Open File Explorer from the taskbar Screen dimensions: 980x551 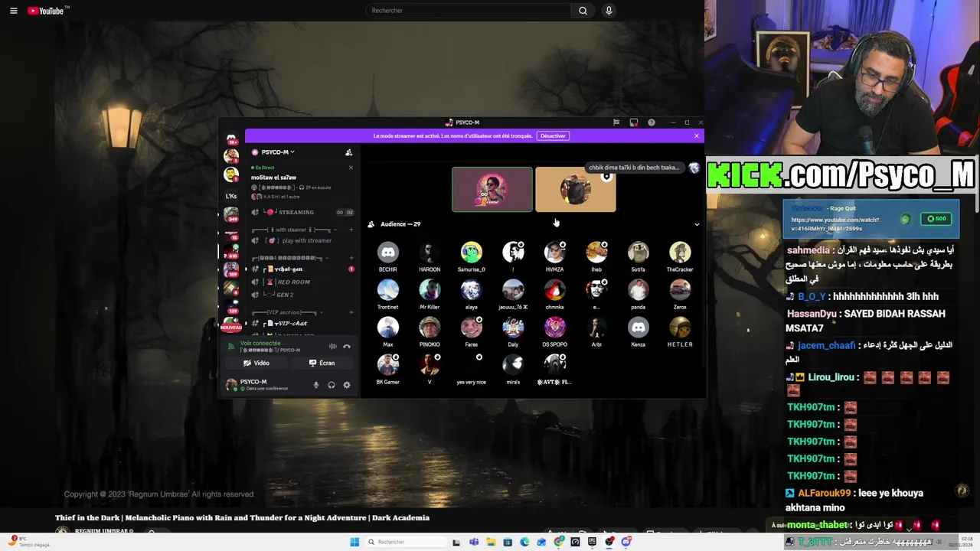(491, 542)
